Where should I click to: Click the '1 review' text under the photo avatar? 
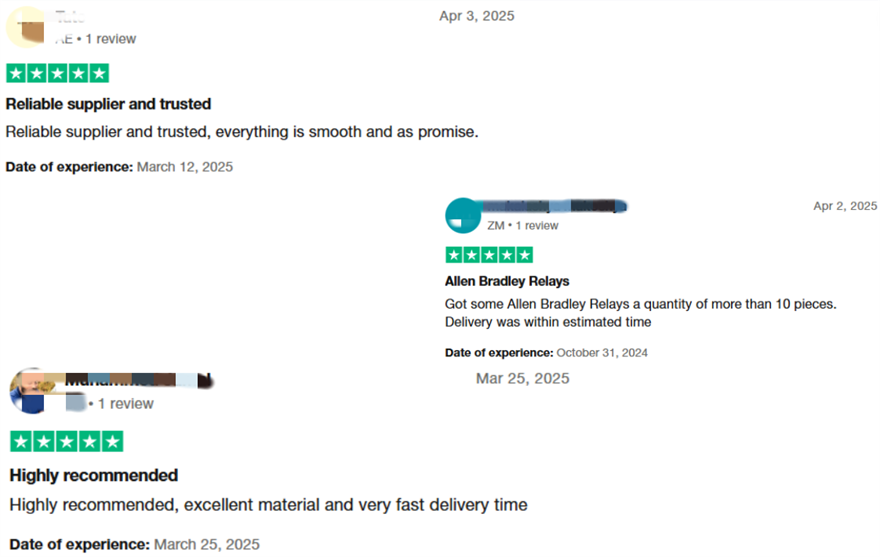tap(120, 404)
